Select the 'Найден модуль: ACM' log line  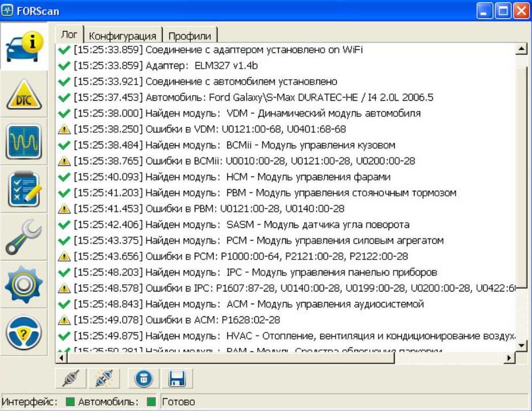pyautogui.click(x=241, y=304)
